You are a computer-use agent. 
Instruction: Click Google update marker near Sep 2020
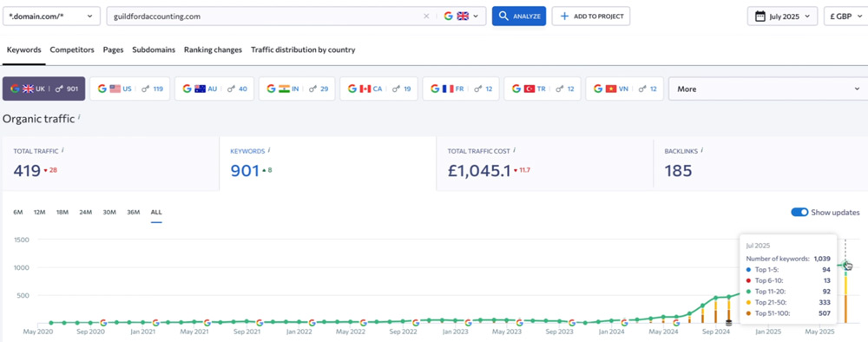(x=103, y=322)
